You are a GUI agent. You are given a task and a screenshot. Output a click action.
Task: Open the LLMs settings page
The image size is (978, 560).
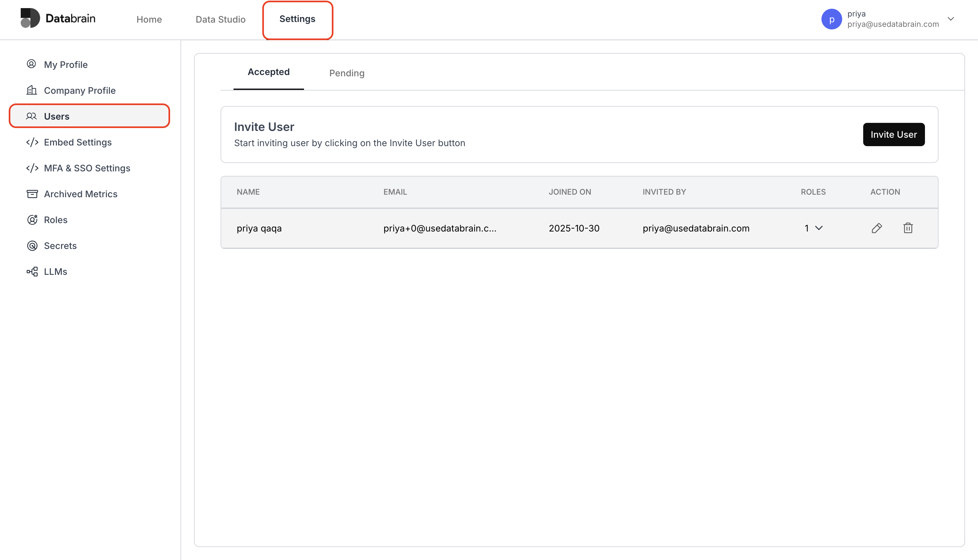click(x=55, y=272)
